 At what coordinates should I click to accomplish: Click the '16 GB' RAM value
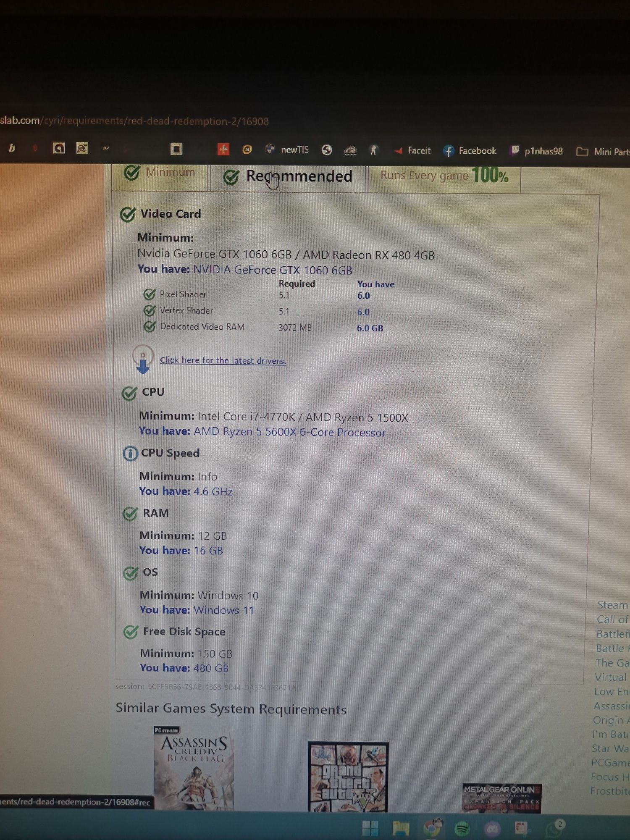(x=208, y=551)
